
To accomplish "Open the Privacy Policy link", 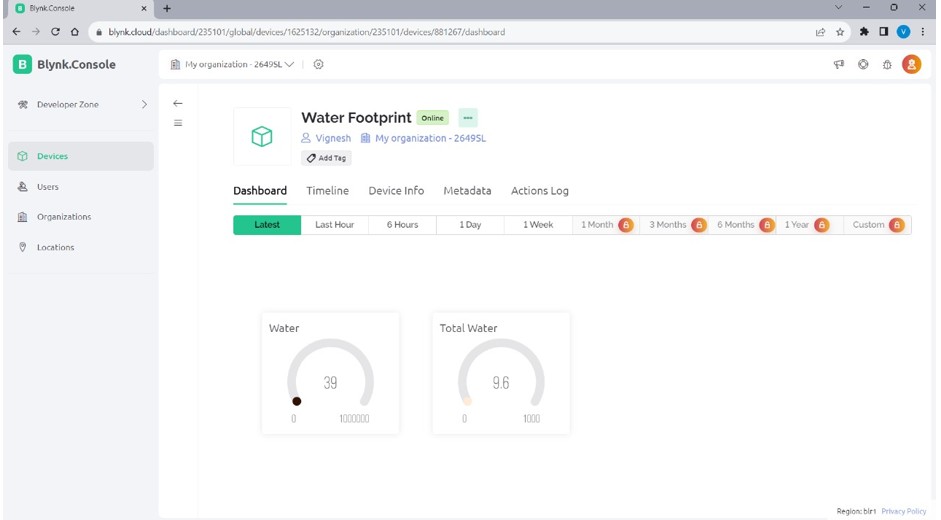I will [x=903, y=511].
